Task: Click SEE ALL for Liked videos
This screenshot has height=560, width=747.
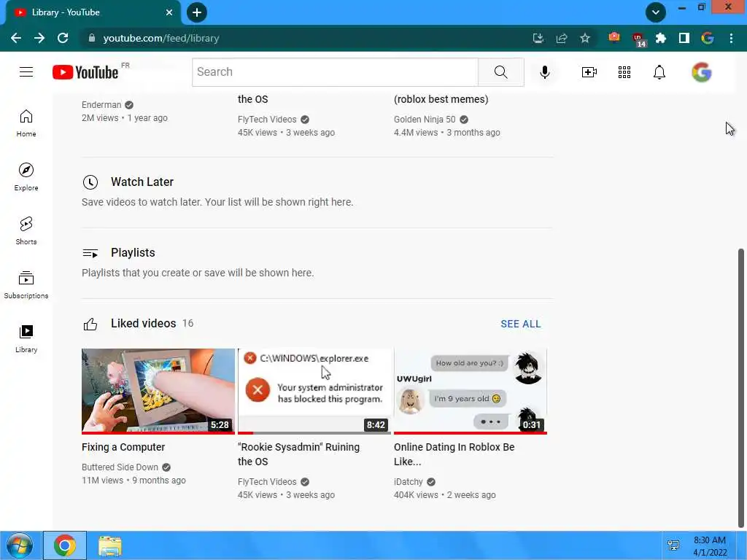Action: tap(521, 324)
